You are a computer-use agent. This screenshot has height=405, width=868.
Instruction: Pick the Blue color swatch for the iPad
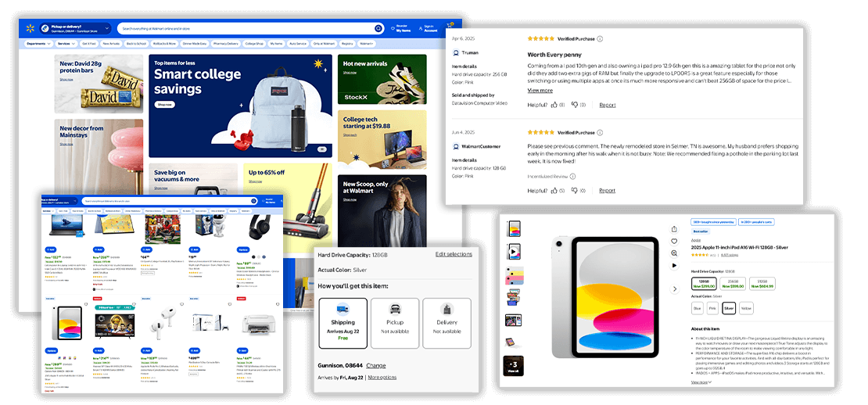[x=696, y=308]
